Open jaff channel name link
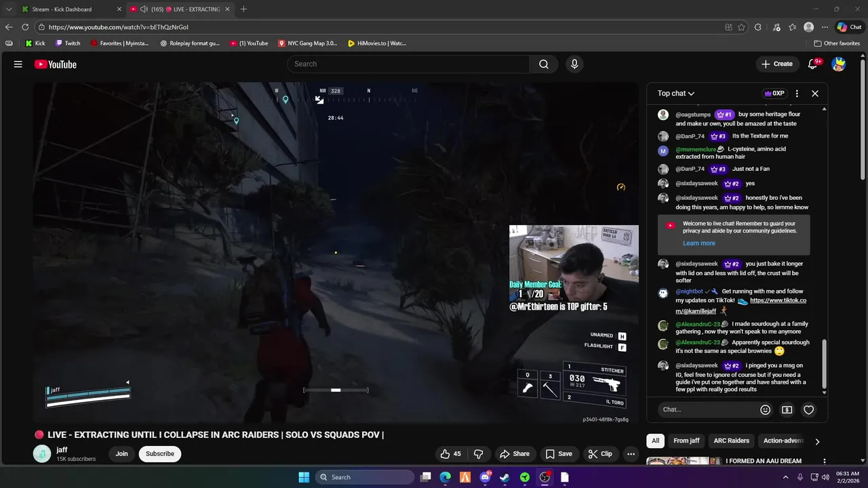This screenshot has height=488, width=868. coord(62,450)
